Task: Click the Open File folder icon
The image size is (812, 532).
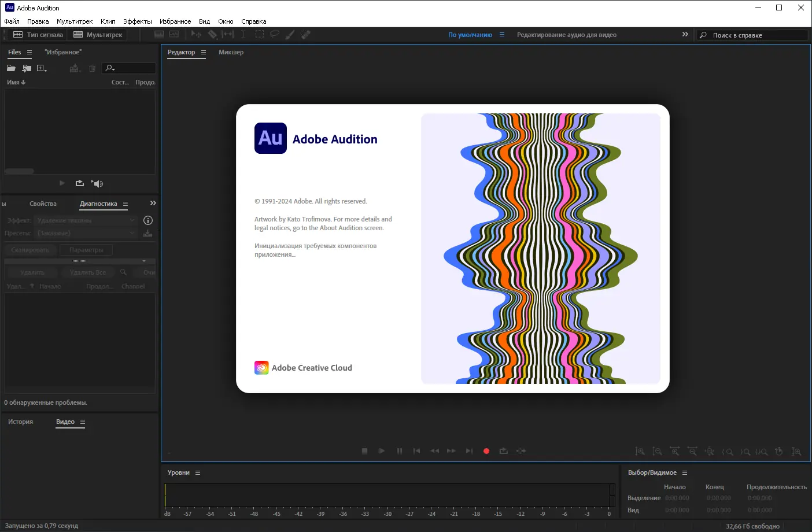Action: coord(11,68)
